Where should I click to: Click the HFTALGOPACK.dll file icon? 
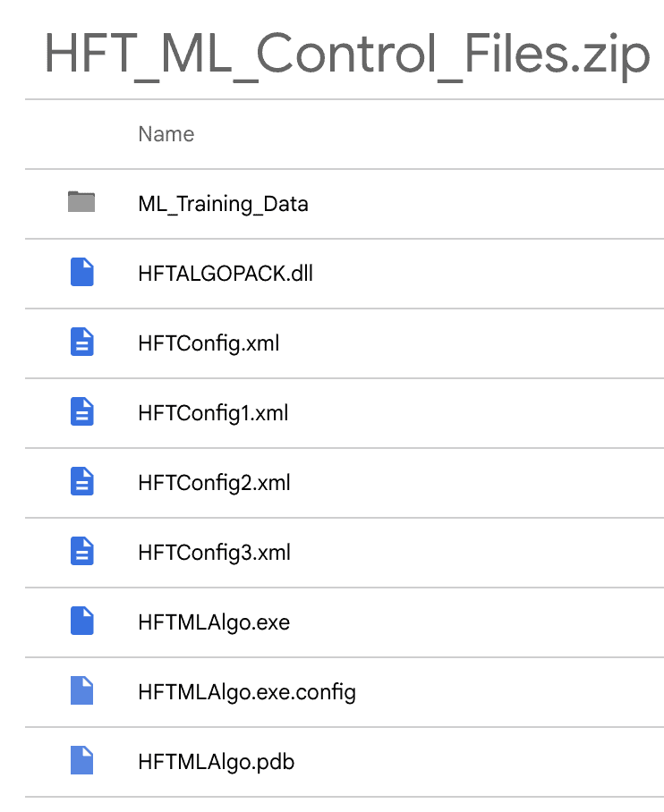[x=81, y=273]
